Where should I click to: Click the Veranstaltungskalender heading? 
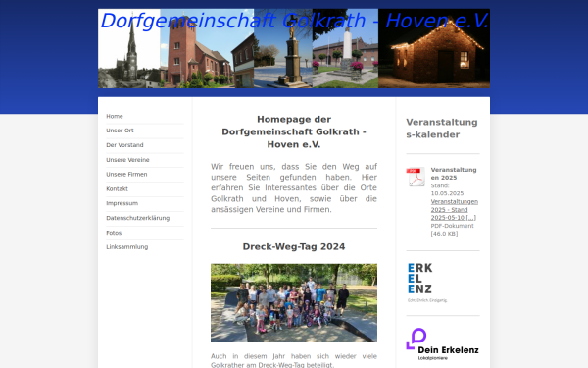442,129
